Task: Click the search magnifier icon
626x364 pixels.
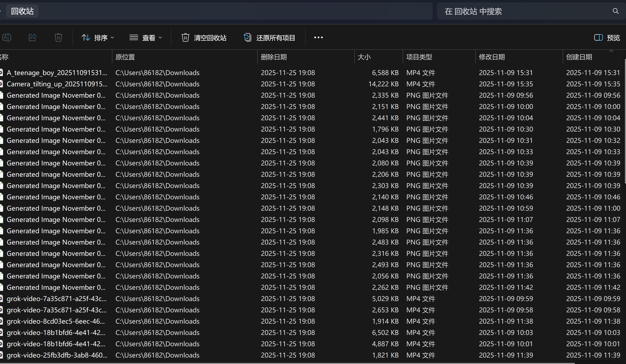Action: (x=615, y=11)
